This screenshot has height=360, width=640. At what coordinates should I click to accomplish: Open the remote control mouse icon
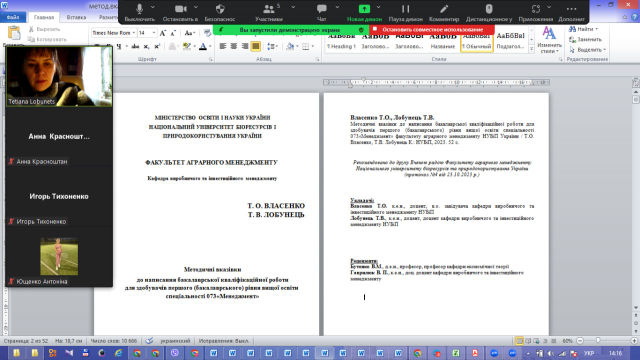[x=489, y=12]
